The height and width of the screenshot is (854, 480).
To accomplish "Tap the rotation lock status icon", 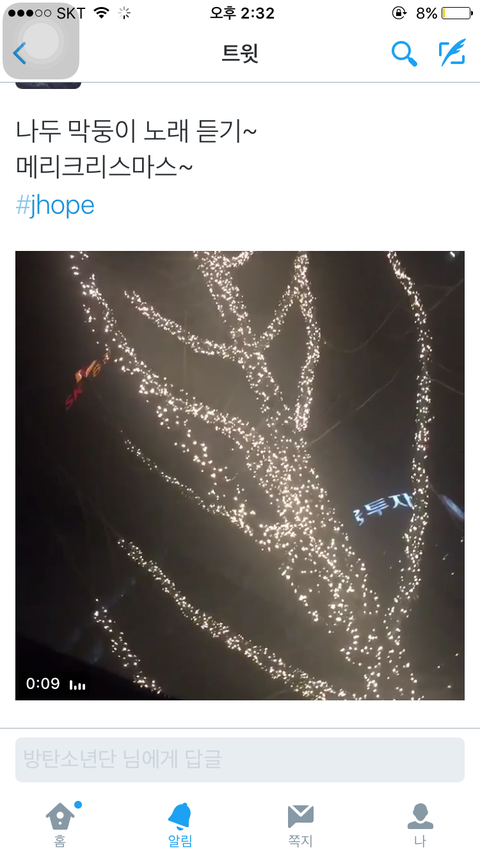I will (x=399, y=13).
